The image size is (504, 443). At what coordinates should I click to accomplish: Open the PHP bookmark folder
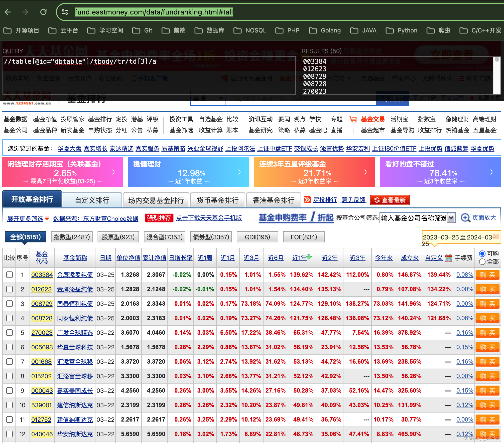pos(287,30)
